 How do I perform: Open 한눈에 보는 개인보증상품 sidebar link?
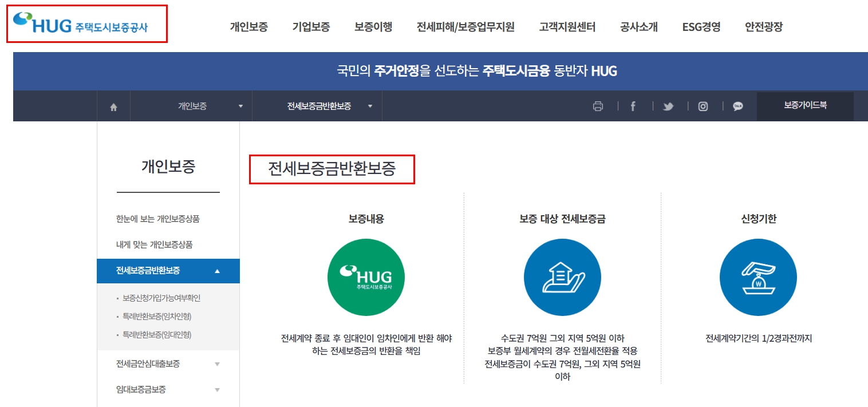tap(157, 219)
